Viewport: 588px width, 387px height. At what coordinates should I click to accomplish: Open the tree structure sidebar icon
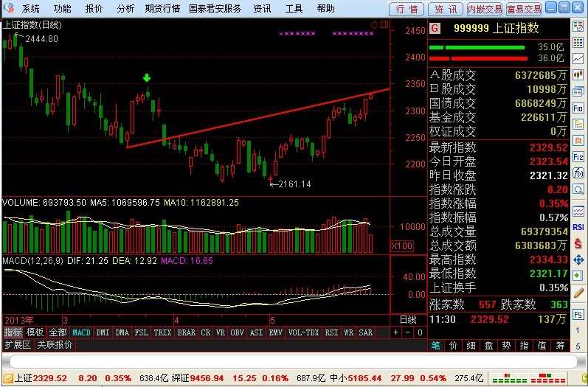click(x=578, y=124)
